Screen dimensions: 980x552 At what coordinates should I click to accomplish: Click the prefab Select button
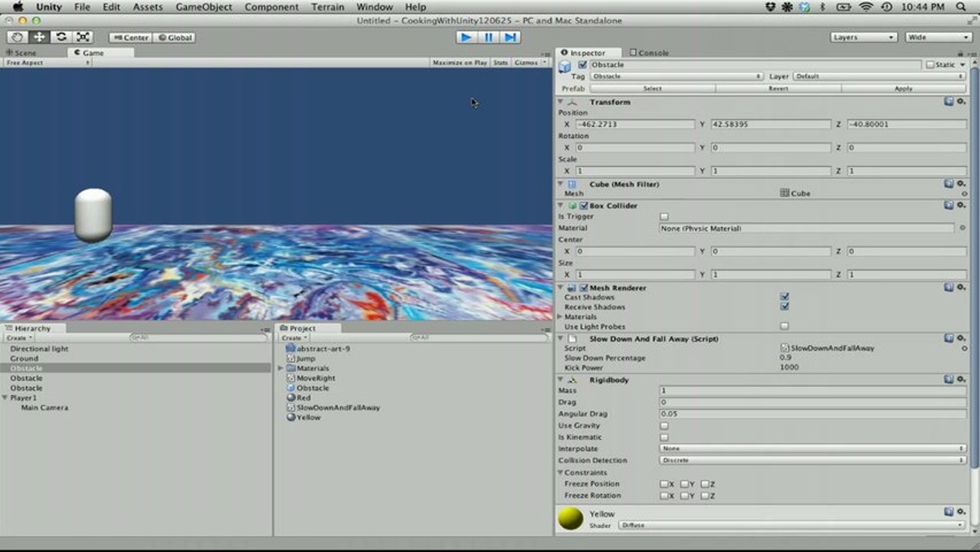[652, 88]
